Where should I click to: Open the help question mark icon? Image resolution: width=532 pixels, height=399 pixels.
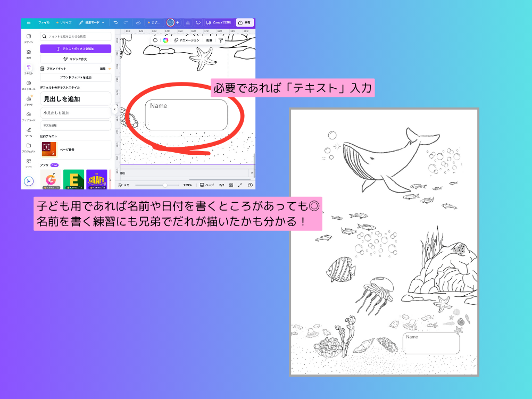tap(251, 185)
